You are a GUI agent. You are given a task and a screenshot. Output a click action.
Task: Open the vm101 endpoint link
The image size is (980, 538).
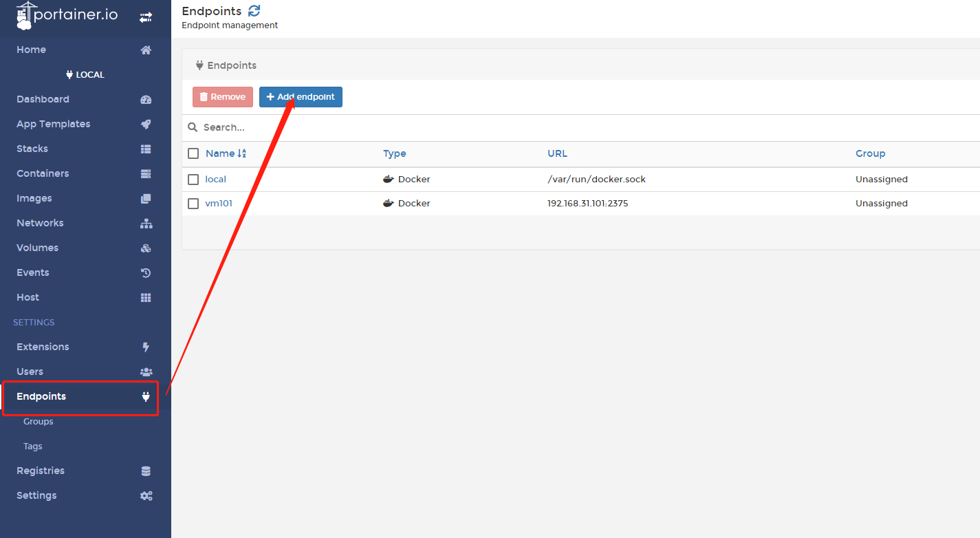(x=219, y=204)
